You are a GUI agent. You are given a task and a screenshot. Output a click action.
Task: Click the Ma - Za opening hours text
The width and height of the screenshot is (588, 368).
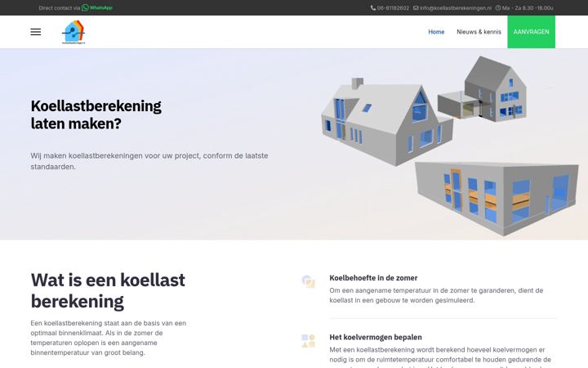pos(528,8)
